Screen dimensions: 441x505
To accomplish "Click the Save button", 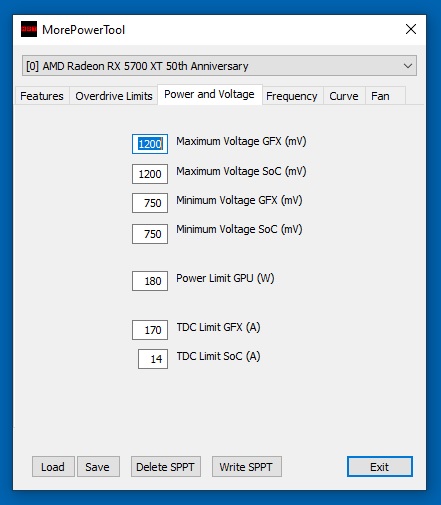I will (x=98, y=467).
